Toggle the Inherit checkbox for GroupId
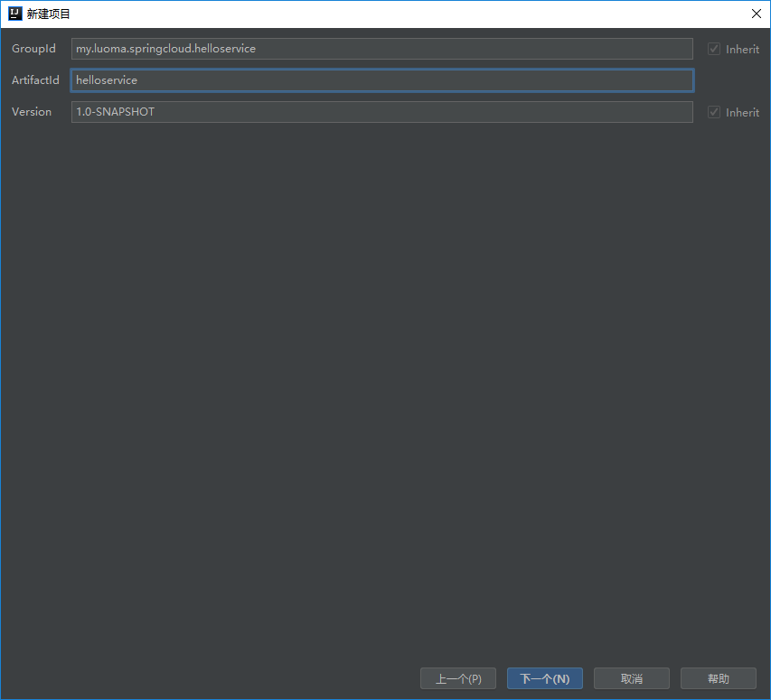The height and width of the screenshot is (700, 771). (x=714, y=49)
